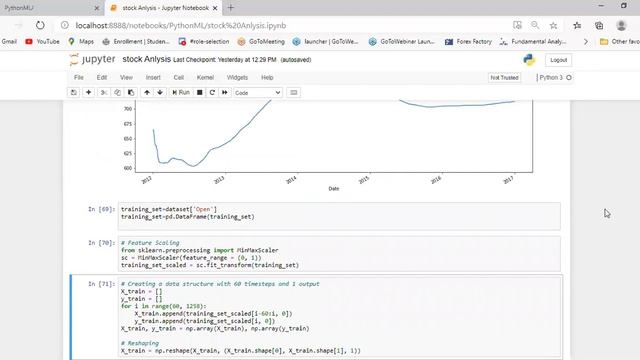Open the Fundamental Analy bookmark
Screen dimensions: 640x360
click(533, 42)
